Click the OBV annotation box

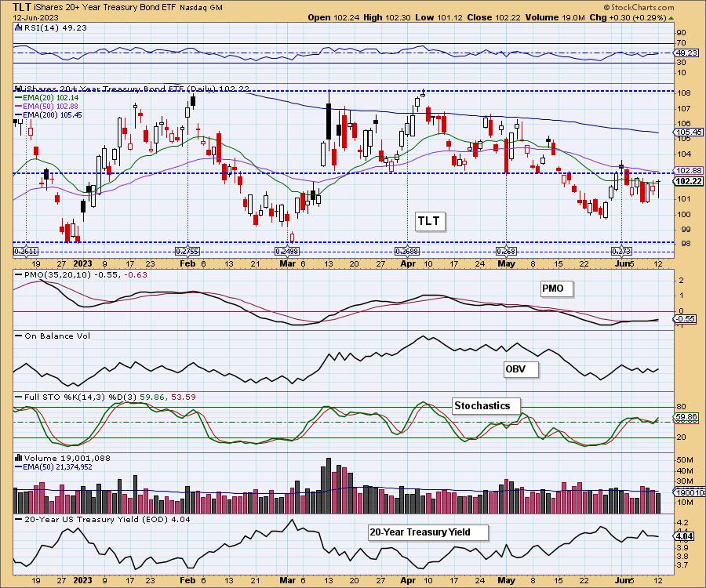pos(521,369)
